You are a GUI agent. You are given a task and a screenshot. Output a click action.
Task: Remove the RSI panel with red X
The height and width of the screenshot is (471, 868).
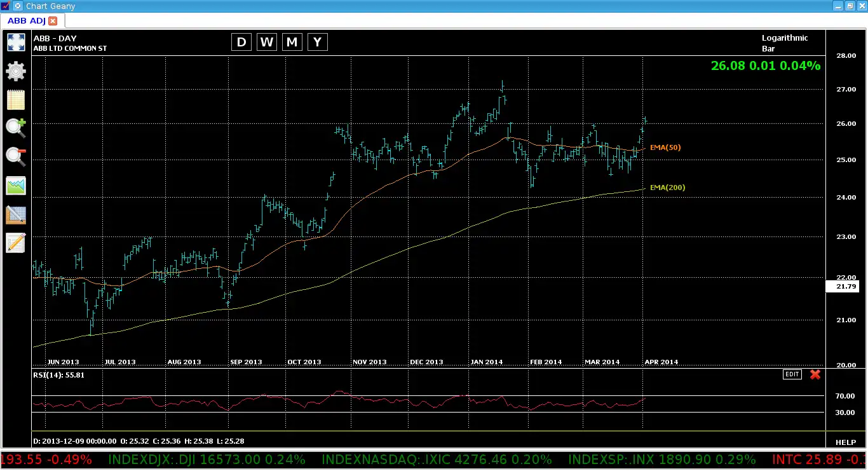pyautogui.click(x=815, y=374)
